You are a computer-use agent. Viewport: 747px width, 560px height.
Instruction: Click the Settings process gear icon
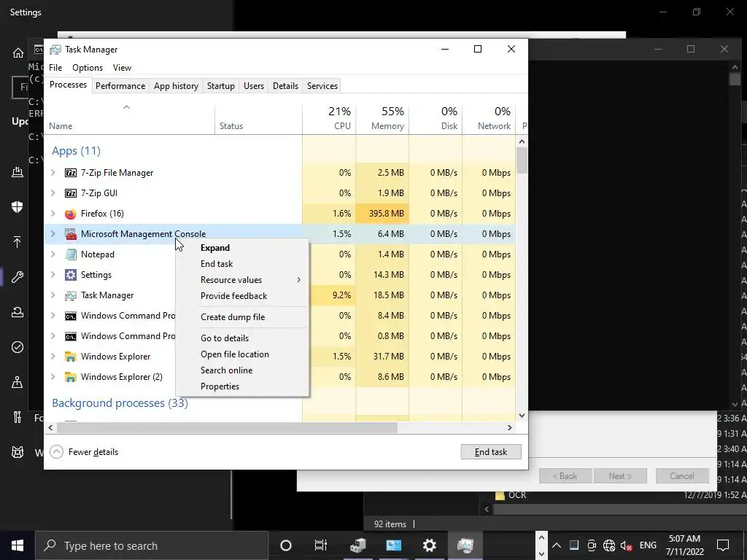71,275
